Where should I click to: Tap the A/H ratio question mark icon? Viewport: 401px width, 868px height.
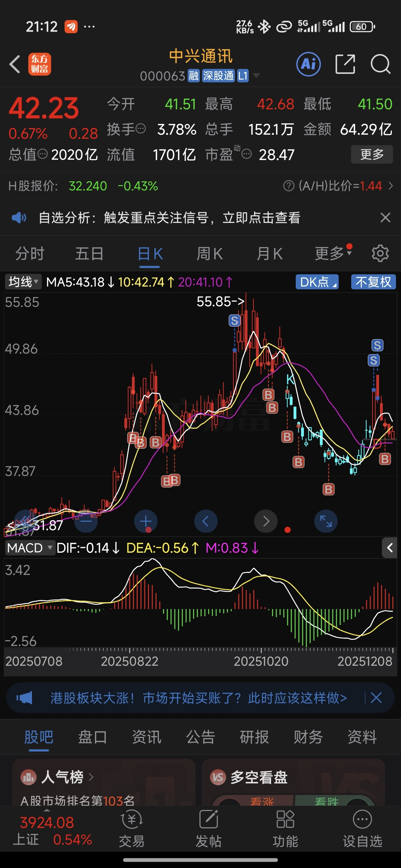[x=289, y=186]
